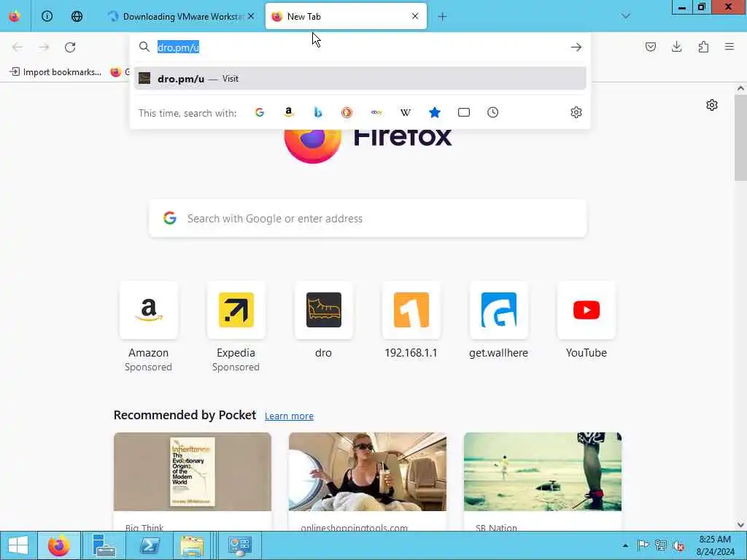Reload the current page
This screenshot has width=747, height=560.
70,47
